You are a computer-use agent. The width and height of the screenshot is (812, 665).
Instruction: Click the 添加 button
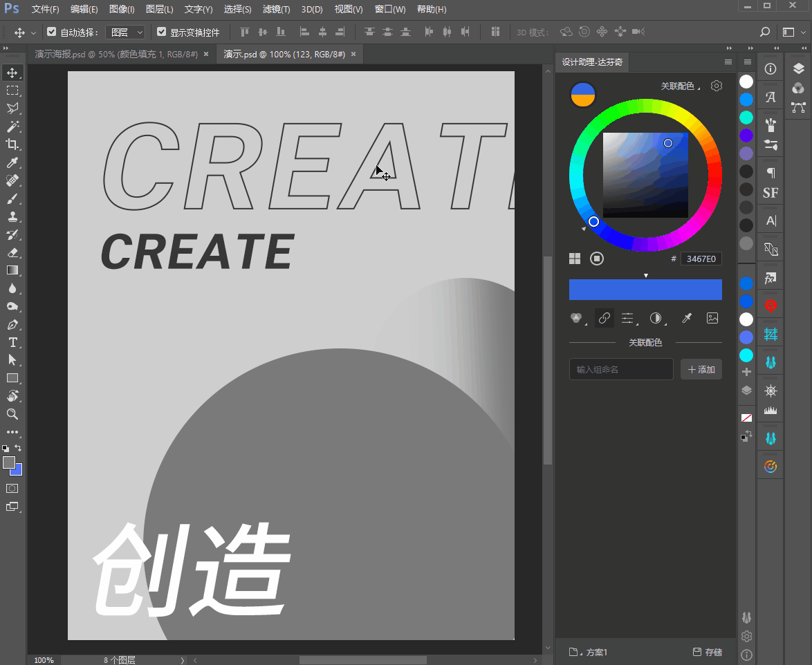click(x=701, y=370)
